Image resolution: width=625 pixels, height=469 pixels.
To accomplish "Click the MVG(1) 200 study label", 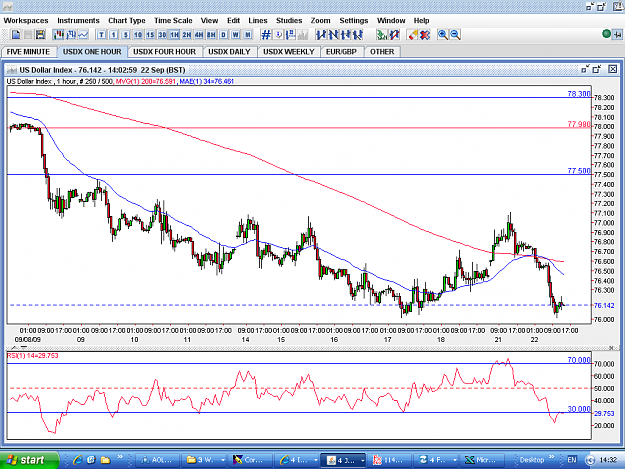I will 146,81.
